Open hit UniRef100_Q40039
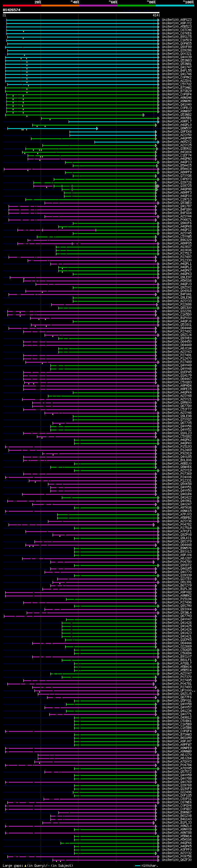The image size is (197, 868). click(177, 57)
